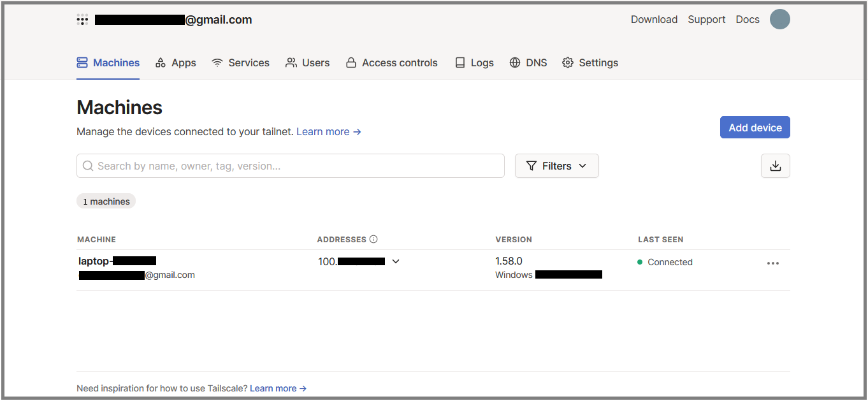Click the export download icon button
This screenshot has width=868, height=401.
pyautogui.click(x=775, y=166)
